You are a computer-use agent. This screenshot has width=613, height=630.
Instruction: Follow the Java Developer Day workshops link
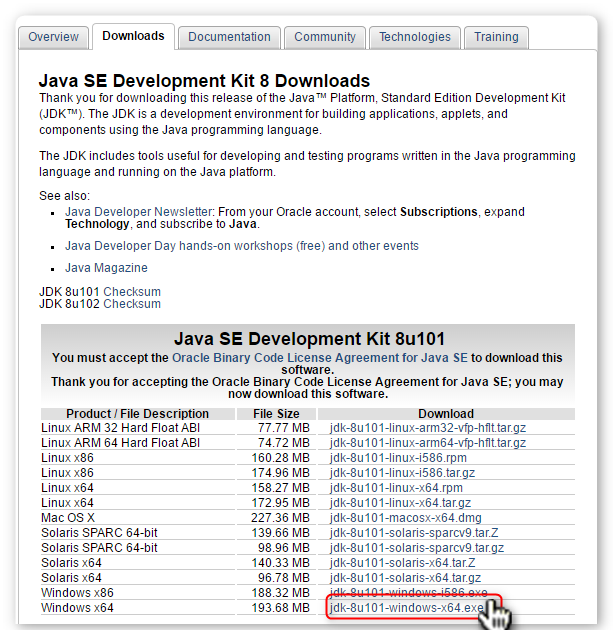coord(242,246)
